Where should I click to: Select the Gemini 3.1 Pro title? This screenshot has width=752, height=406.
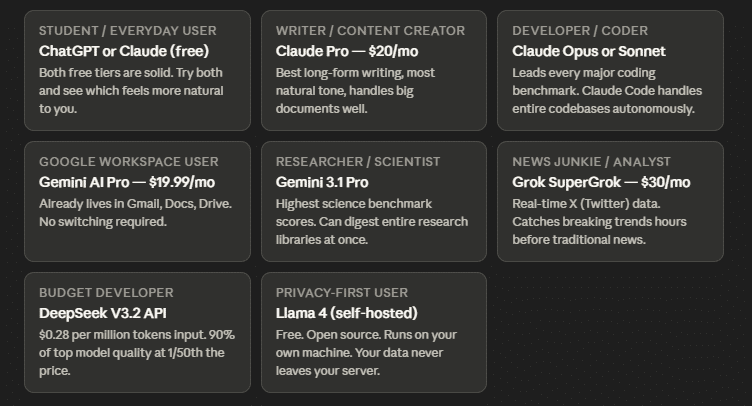[322, 182]
